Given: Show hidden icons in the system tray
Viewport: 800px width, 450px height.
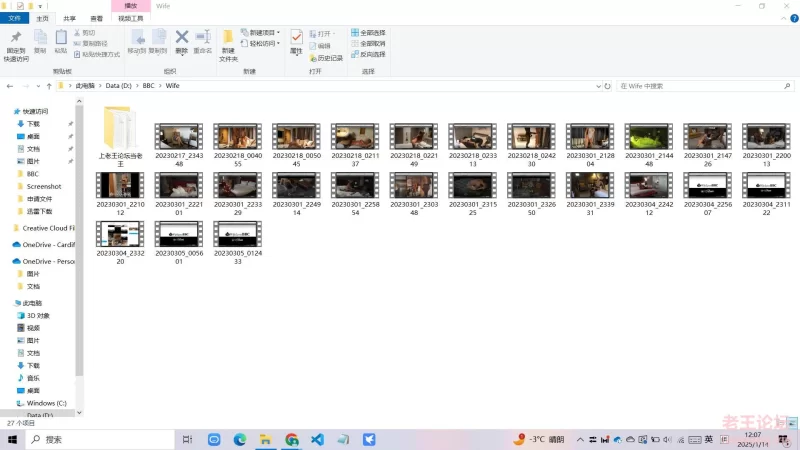Looking at the screenshot, I should [x=580, y=439].
